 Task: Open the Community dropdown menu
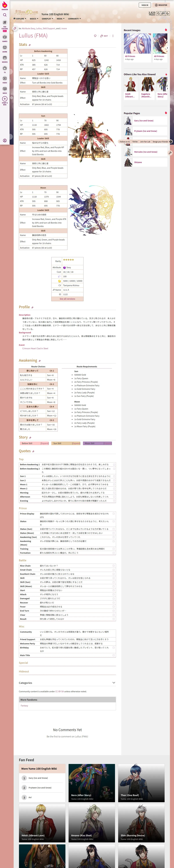pyautogui.click(x=74, y=19)
